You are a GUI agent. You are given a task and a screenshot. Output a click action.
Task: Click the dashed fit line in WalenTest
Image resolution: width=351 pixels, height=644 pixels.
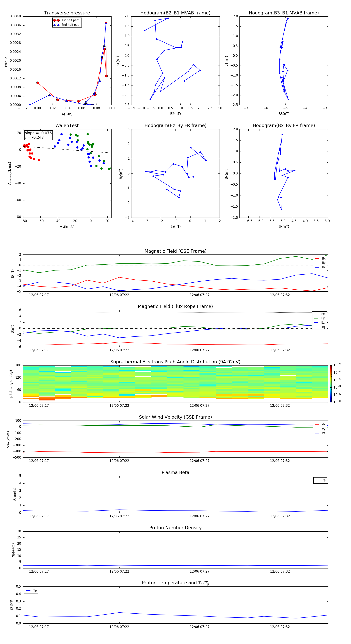[67, 149]
